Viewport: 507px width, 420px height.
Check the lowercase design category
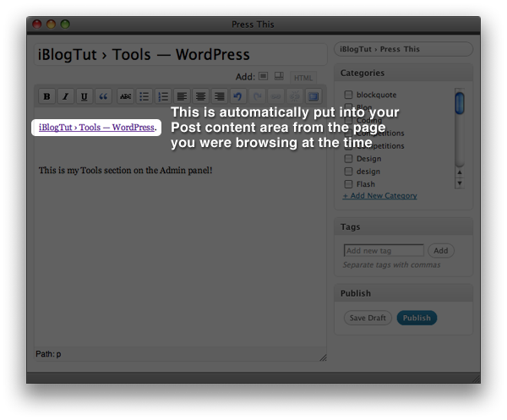pos(348,172)
